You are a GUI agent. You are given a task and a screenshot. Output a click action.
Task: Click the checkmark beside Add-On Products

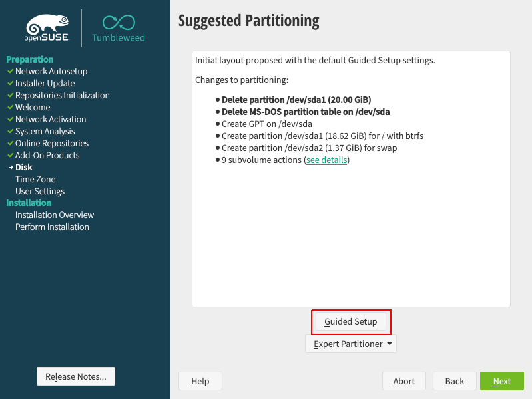coord(10,155)
